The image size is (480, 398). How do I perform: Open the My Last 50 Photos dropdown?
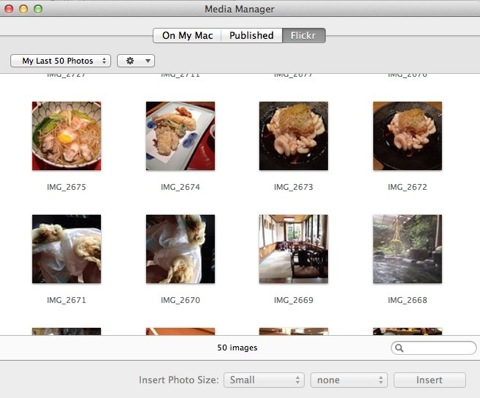pyautogui.click(x=60, y=61)
